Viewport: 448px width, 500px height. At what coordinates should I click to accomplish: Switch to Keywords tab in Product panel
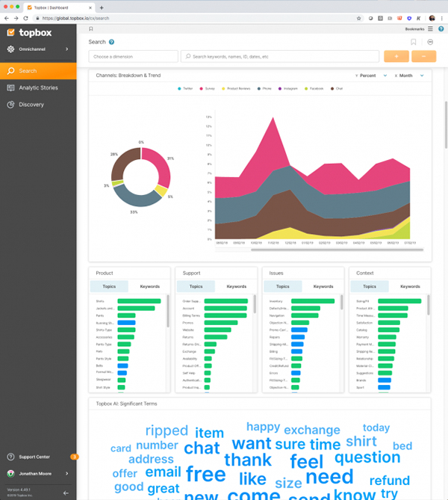(149, 286)
